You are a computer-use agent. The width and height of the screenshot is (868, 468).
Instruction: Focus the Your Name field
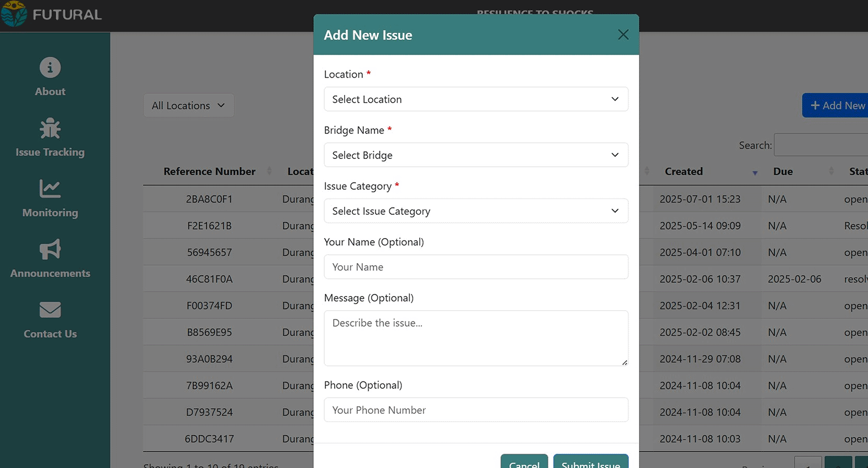coord(476,267)
